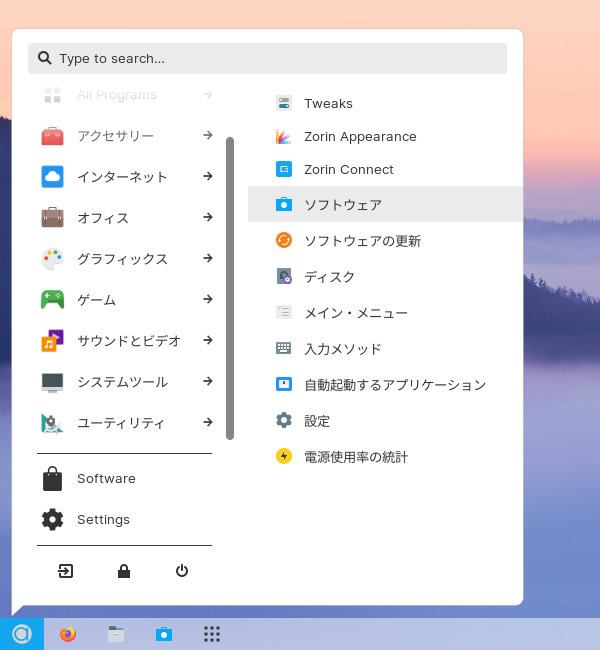The height and width of the screenshot is (650, 600).
Task: Click the ソフトウェア store icon in app list
Action: click(284, 204)
